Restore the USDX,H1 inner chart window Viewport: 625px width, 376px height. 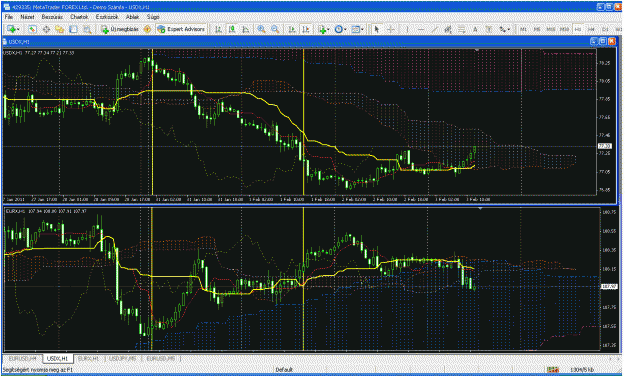(x=603, y=41)
